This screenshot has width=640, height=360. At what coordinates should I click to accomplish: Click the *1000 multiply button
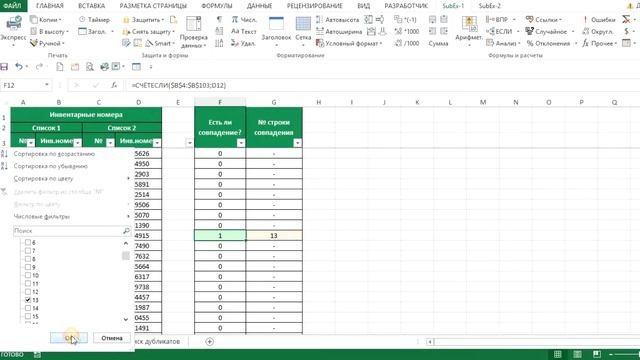click(x=407, y=31)
